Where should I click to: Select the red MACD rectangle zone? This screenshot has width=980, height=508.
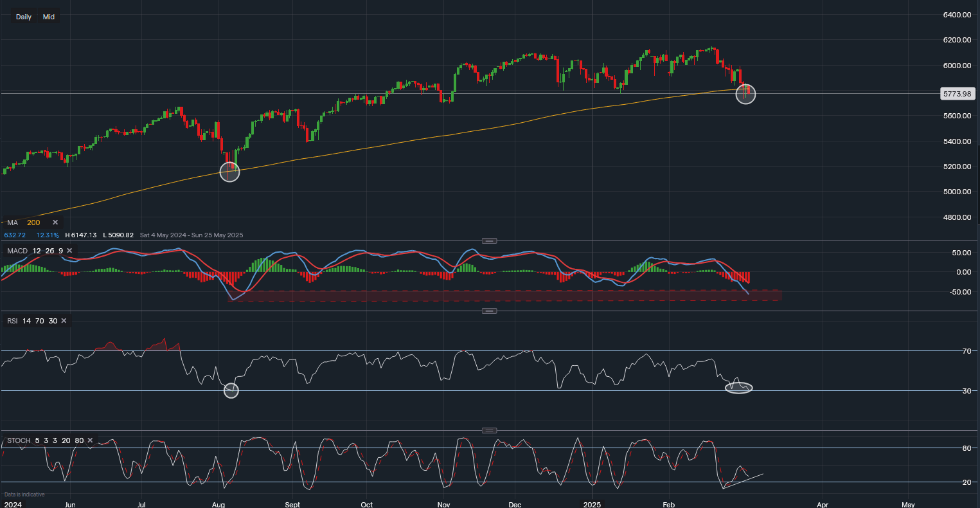point(506,295)
